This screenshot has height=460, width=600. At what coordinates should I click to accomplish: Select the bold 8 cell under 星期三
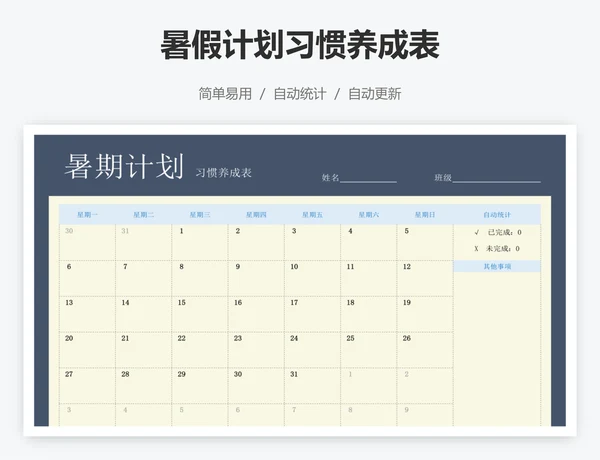point(200,279)
